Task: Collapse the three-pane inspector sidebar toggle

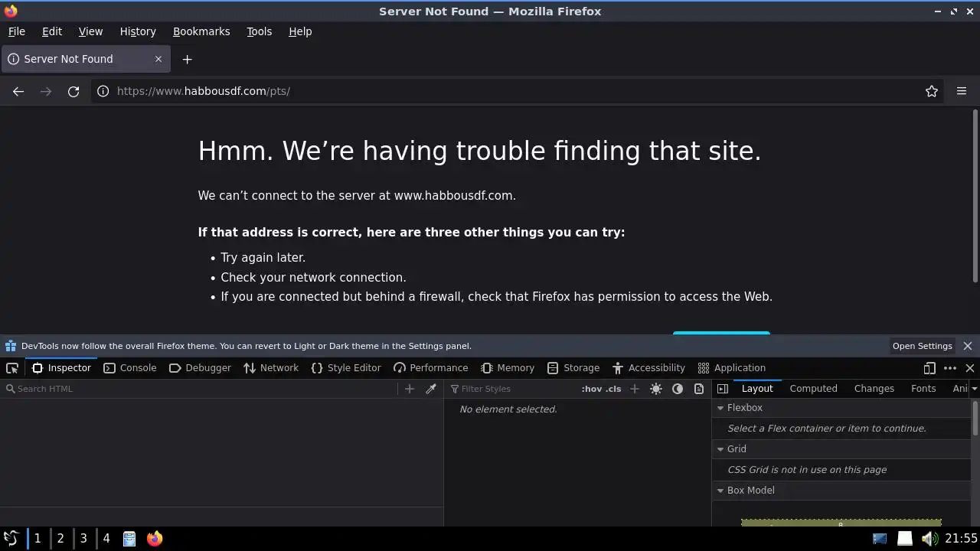Action: pos(723,389)
